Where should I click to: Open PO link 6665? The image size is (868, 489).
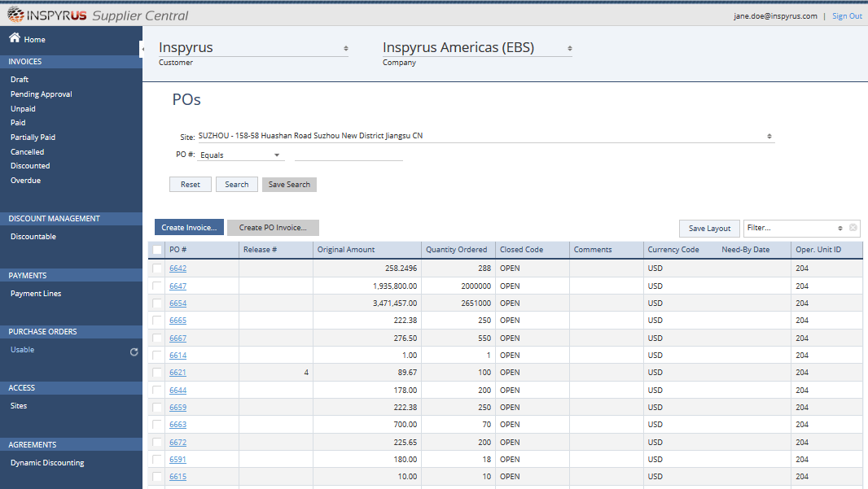pos(178,321)
